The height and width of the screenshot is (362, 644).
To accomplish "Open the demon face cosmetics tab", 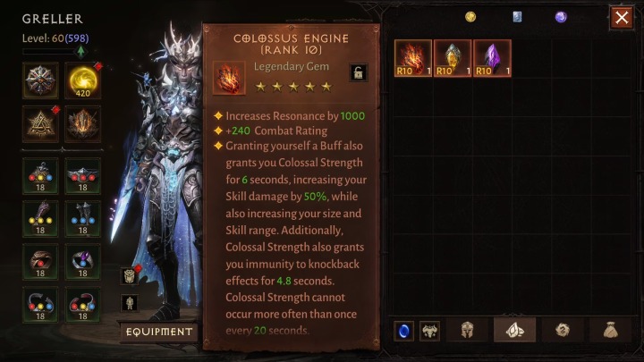I will 429,331.
